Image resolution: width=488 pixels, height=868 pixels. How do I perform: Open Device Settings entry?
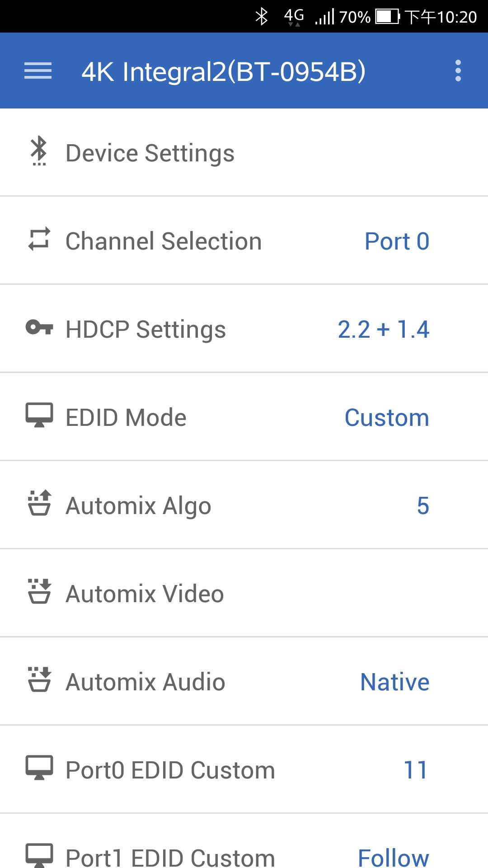150,153
